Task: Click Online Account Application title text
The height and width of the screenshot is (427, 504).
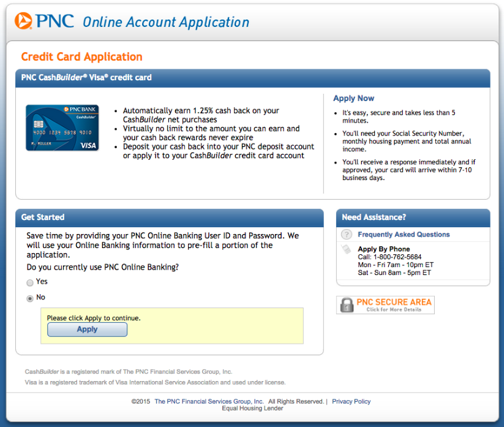Action: click(165, 21)
